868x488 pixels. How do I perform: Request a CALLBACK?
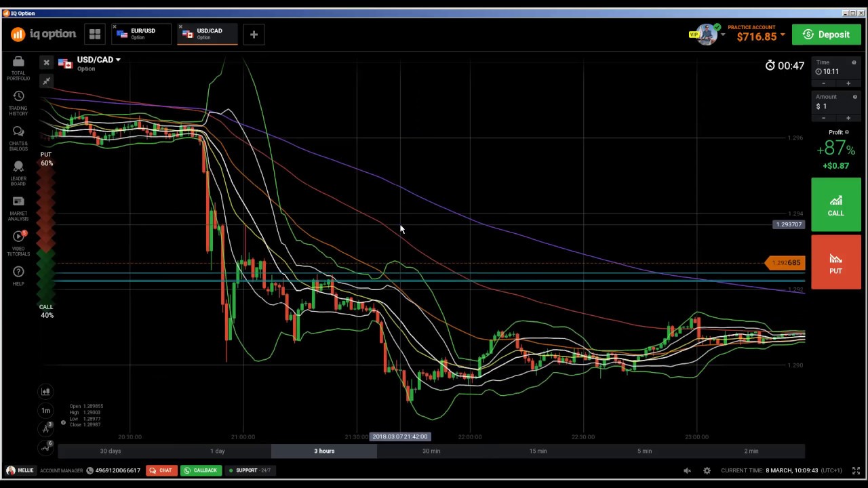pyautogui.click(x=200, y=470)
